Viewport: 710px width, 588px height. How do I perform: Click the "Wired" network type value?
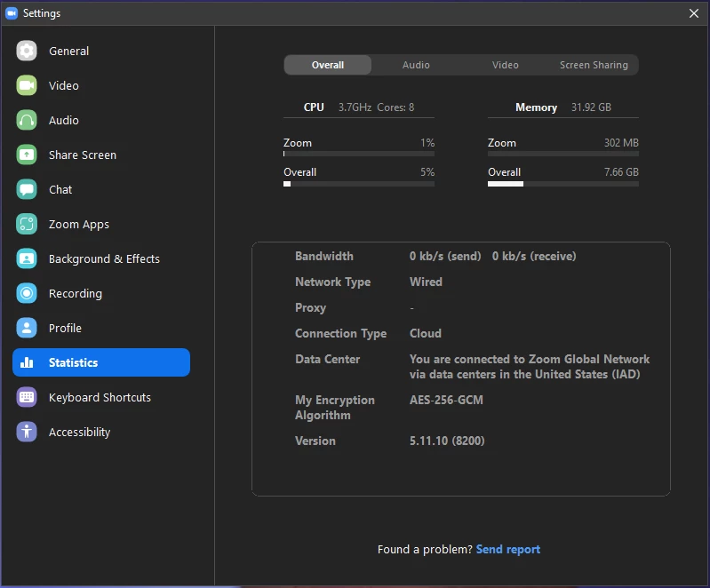click(x=426, y=282)
